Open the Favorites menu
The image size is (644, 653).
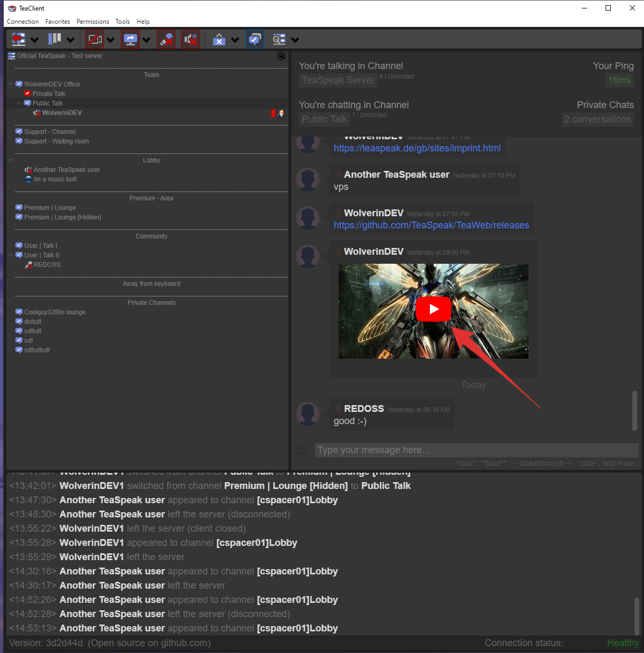(57, 22)
